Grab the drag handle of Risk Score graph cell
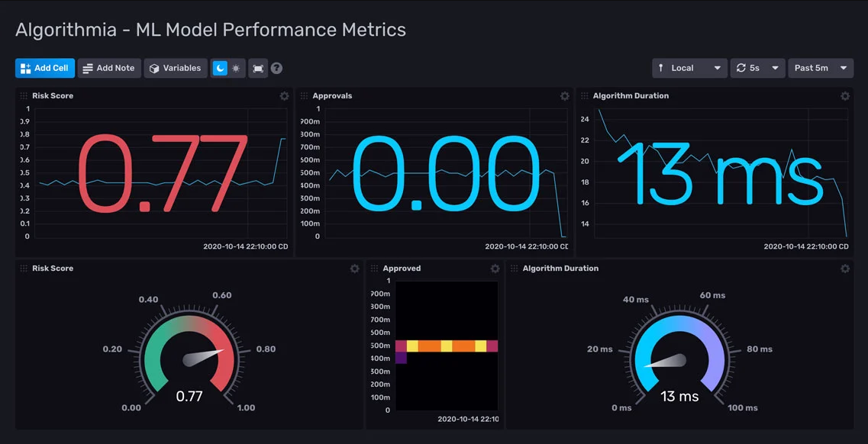The height and width of the screenshot is (444, 868). point(24,95)
